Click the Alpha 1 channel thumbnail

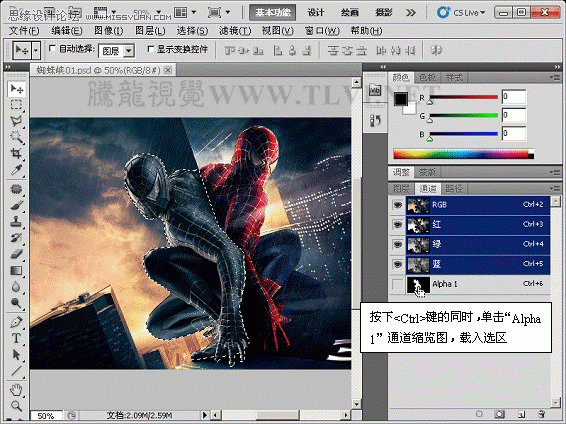click(418, 284)
